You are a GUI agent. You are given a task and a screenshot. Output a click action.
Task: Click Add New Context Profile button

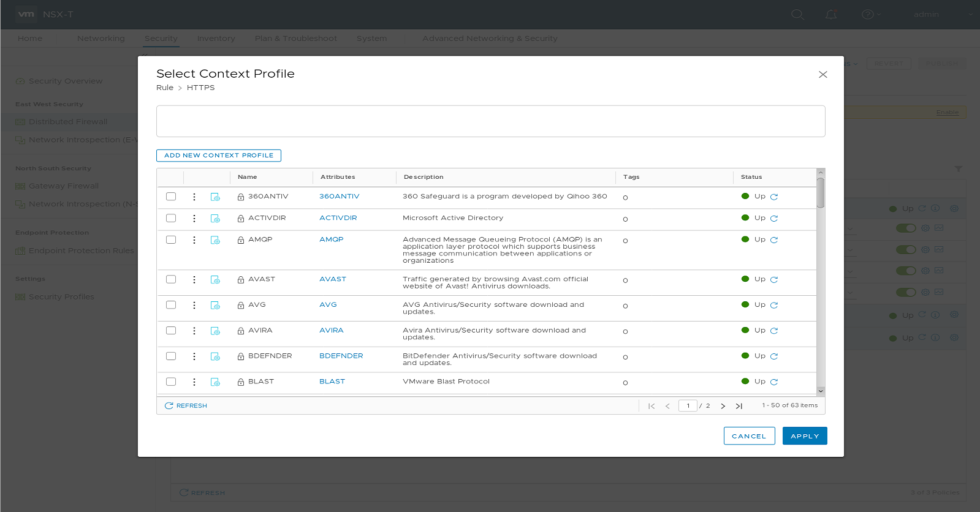[219, 156]
